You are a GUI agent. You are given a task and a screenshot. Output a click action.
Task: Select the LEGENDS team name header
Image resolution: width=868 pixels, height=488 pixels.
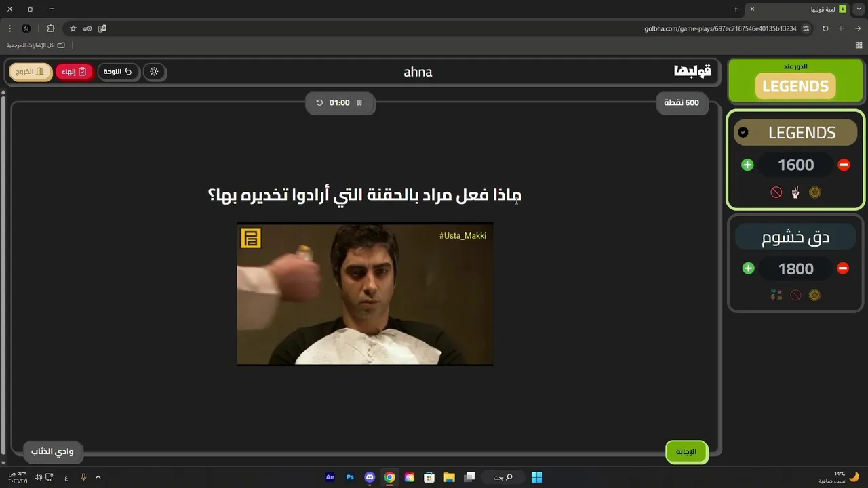pos(795,133)
